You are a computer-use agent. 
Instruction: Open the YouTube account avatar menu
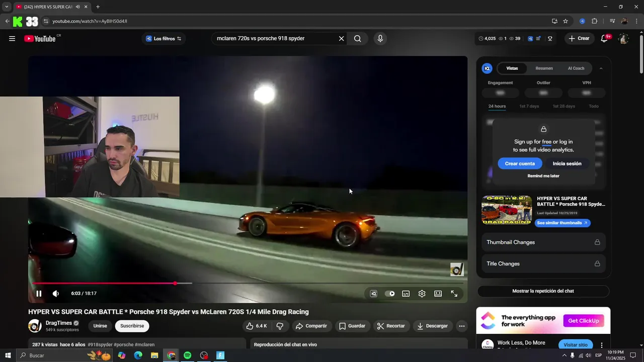pyautogui.click(x=623, y=39)
